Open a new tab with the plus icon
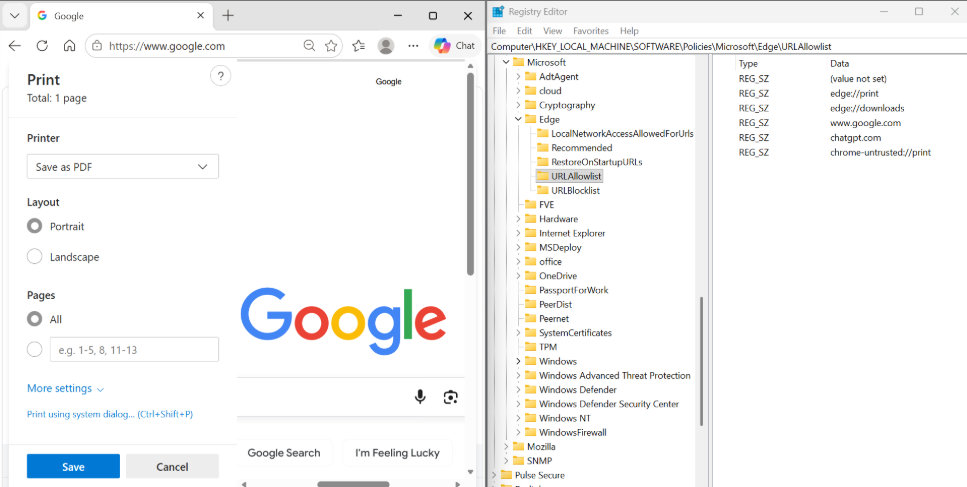Screen dimensions: 967x487 click(x=228, y=15)
